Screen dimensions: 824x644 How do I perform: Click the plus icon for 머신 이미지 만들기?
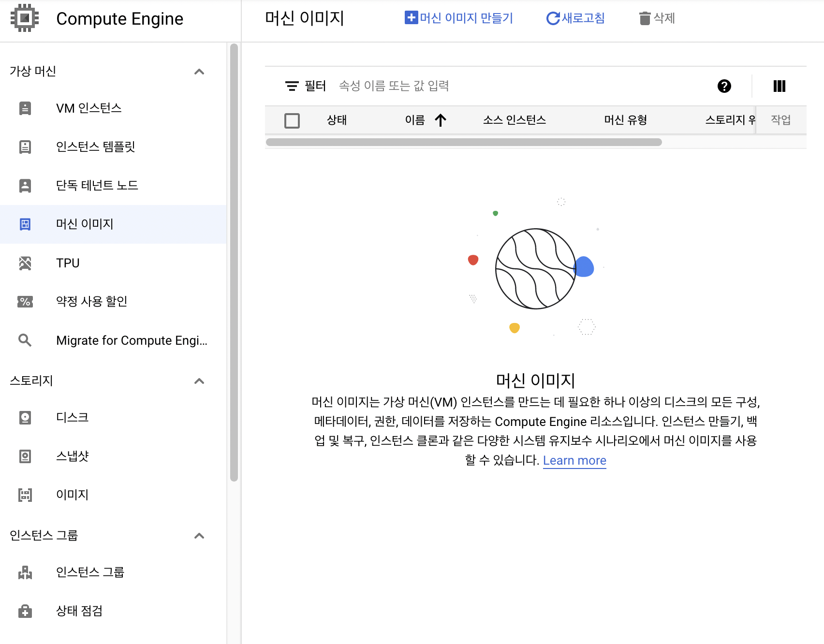(411, 18)
